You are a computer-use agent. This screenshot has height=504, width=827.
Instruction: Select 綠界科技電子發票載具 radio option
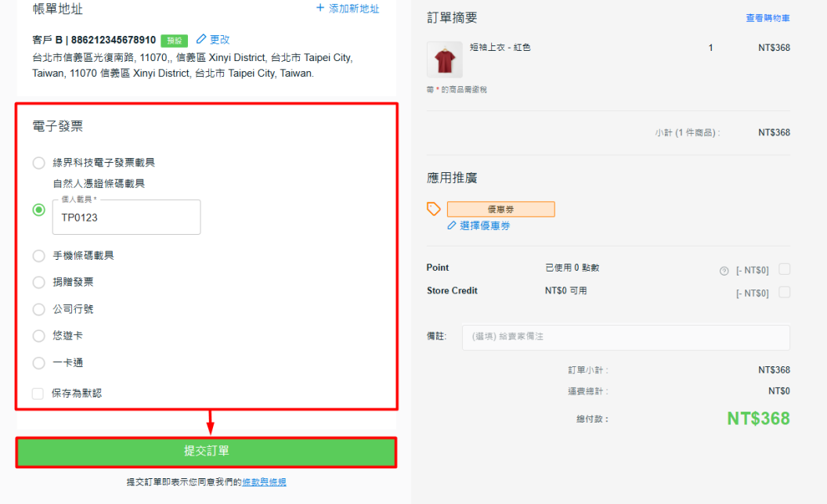(x=38, y=163)
